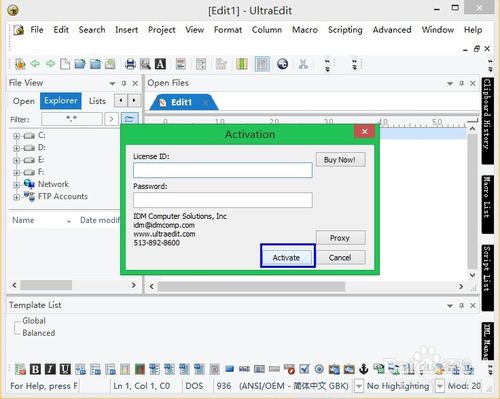Open the Scripting menu
The width and height of the screenshot is (500, 399).
[345, 30]
